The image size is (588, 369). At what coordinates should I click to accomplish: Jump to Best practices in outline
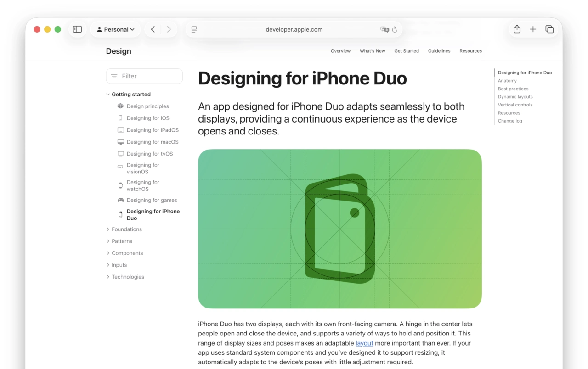(513, 89)
